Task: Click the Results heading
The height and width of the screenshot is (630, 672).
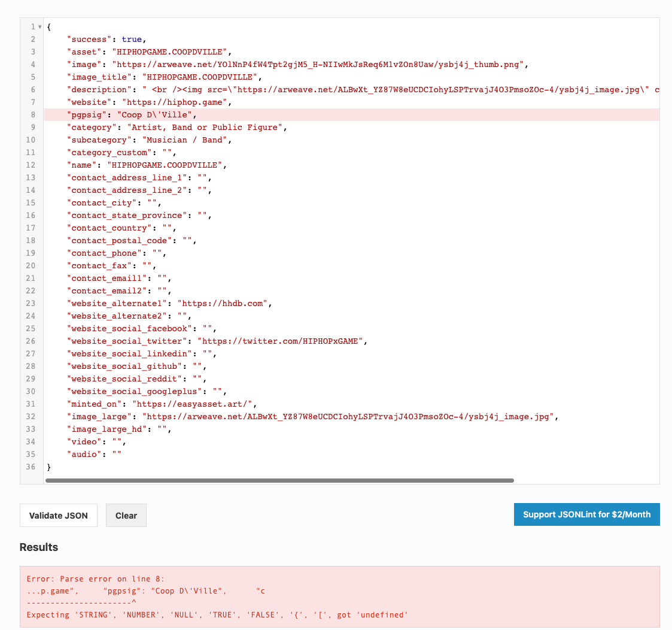Action: (38, 547)
